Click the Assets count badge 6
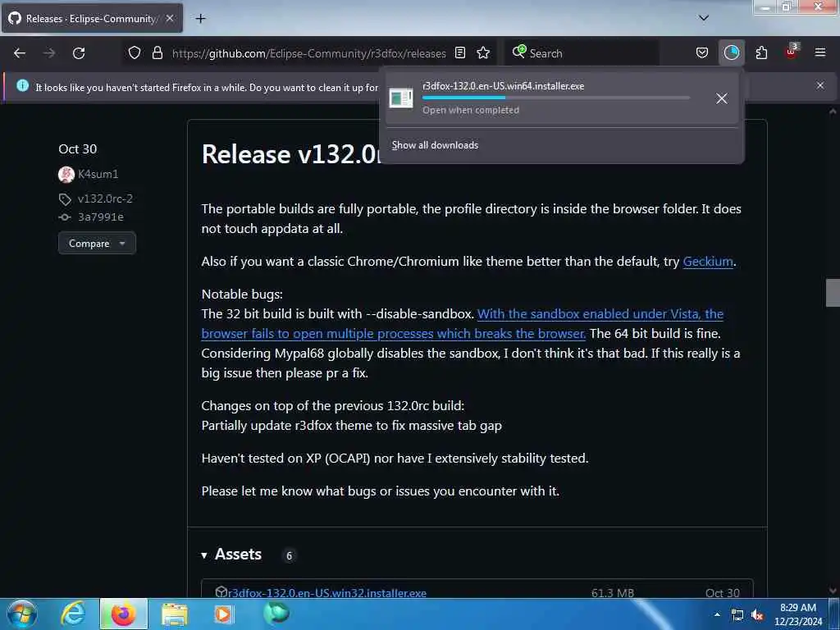This screenshot has height=630, width=840. (290, 555)
